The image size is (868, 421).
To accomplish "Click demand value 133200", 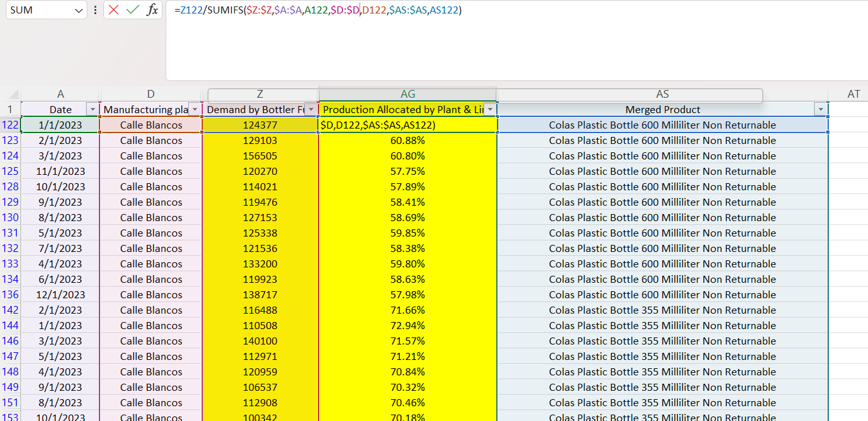I will click(260, 264).
